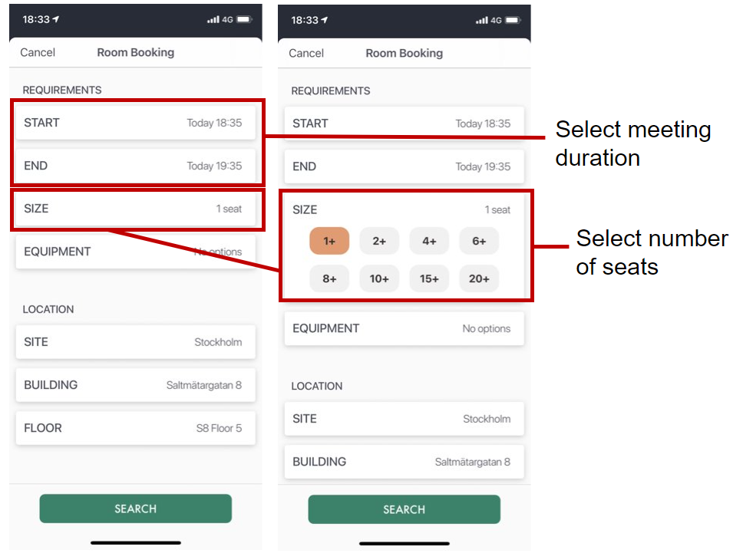743x560 pixels.
Task: Open the START time row on left phone
Action: click(x=136, y=123)
